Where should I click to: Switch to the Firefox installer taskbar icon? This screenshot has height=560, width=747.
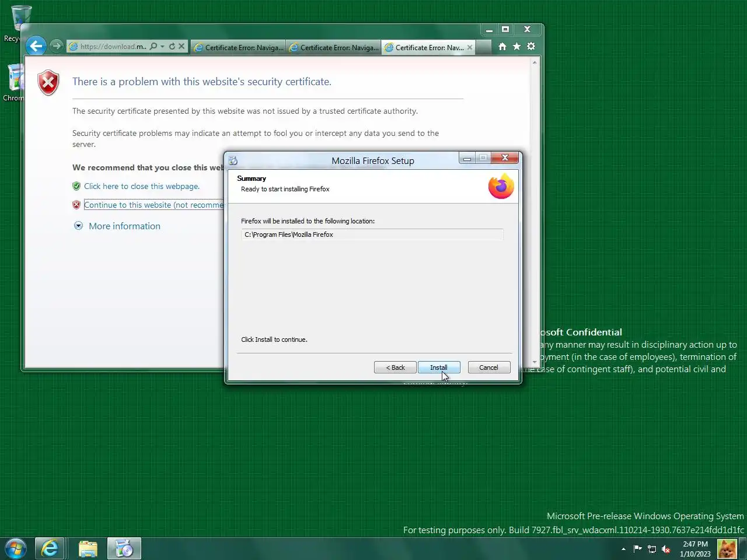click(124, 549)
